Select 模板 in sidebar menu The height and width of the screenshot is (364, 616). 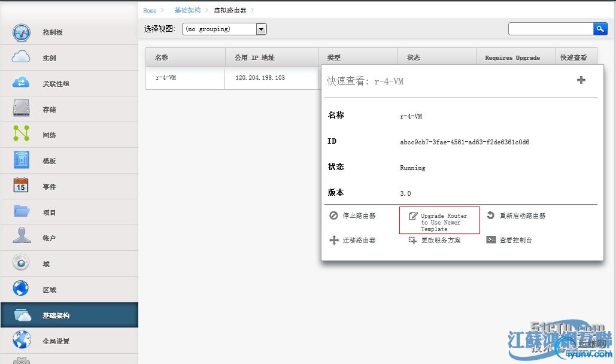[x=69, y=161]
